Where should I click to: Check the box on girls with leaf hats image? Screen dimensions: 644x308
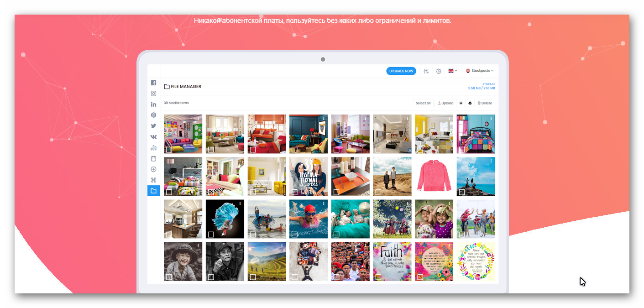(420, 235)
